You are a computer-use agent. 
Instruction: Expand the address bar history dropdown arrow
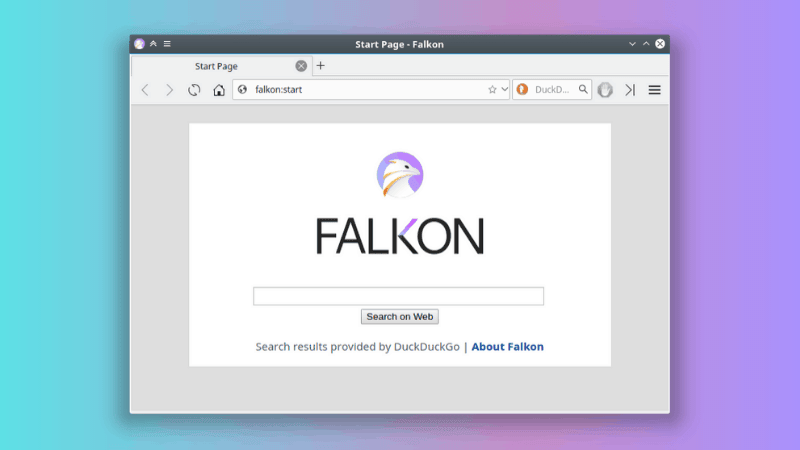[504, 90]
